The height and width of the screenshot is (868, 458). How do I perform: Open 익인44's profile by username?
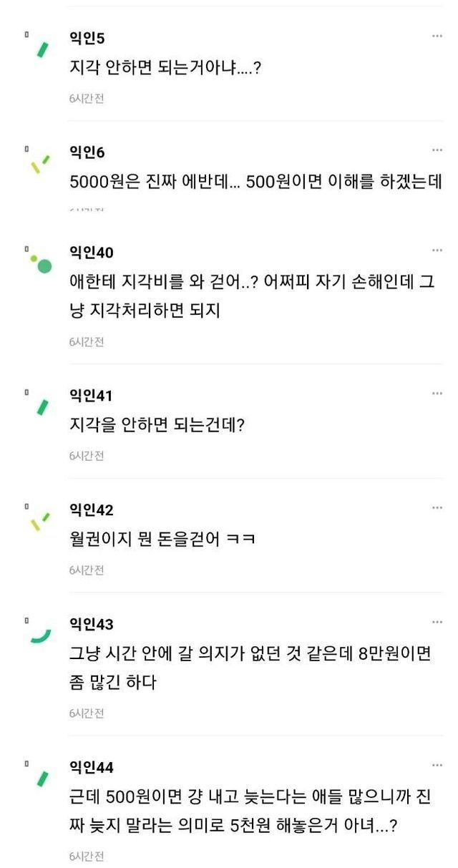(91, 767)
